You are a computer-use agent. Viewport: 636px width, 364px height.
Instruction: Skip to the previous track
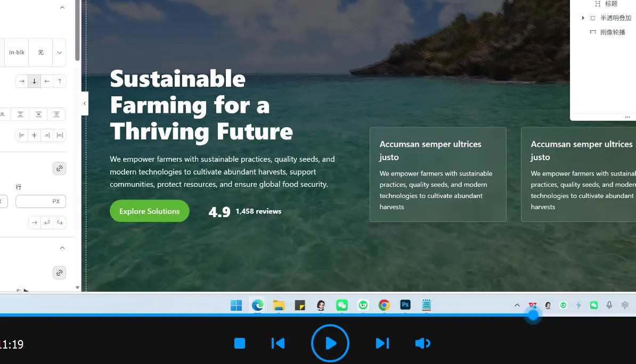[x=278, y=343]
